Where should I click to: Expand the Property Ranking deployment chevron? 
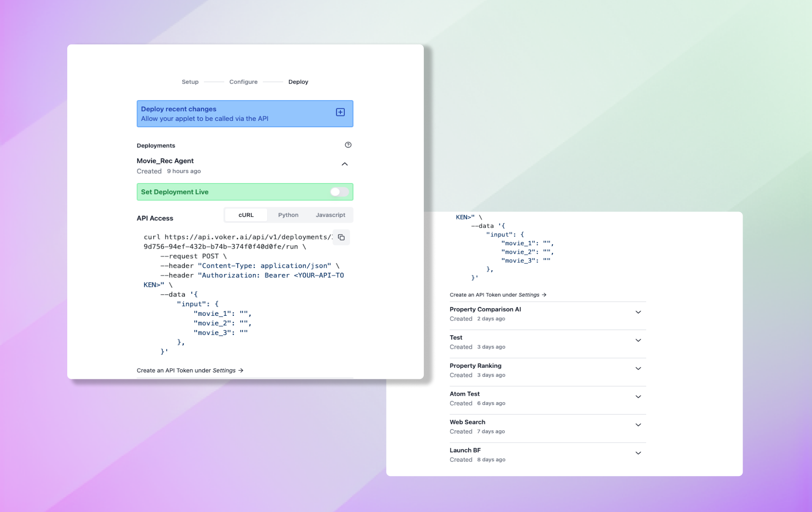click(x=638, y=369)
